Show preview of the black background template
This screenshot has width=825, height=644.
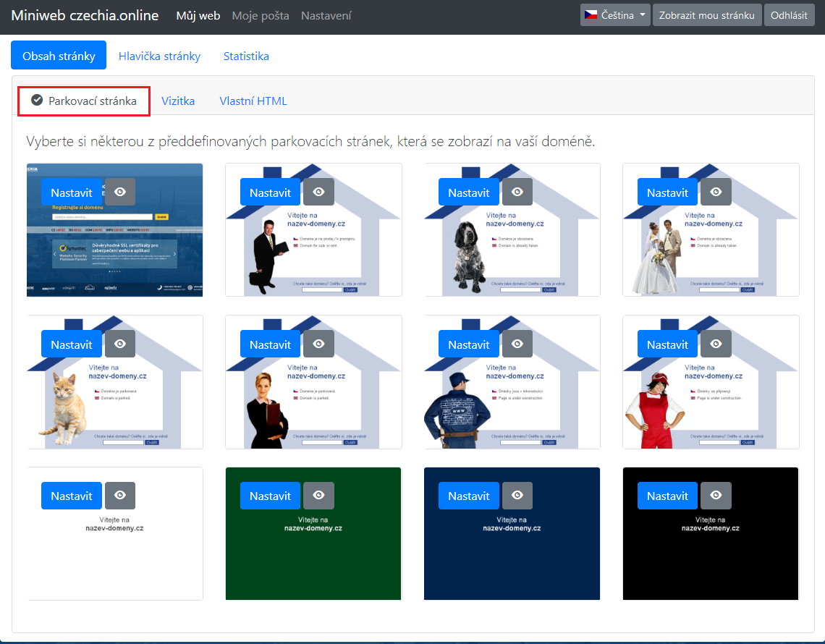point(716,495)
